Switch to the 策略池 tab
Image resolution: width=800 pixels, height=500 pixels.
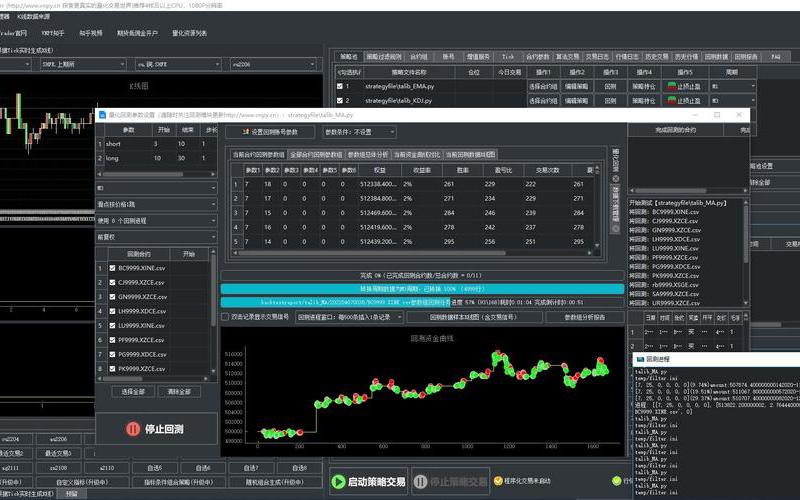coord(349,57)
